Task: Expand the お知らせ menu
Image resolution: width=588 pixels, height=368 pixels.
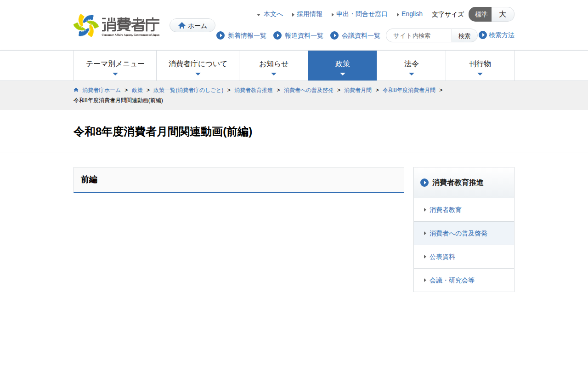Action: (274, 66)
